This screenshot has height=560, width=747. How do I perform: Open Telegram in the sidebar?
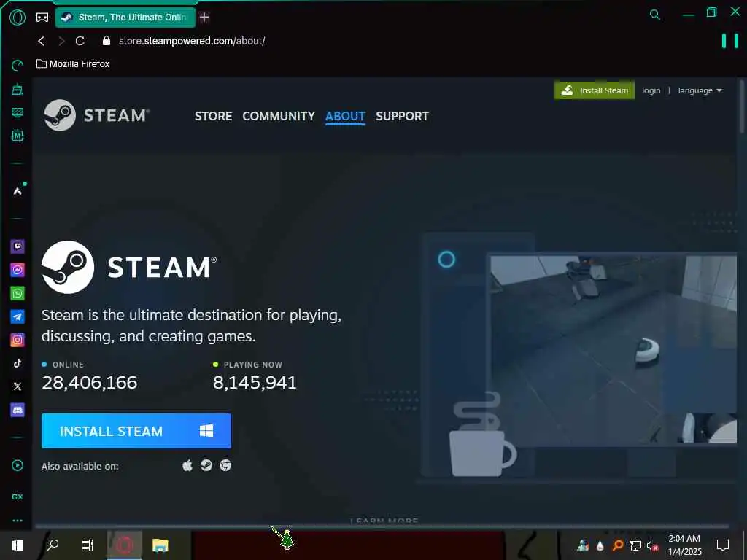18,316
